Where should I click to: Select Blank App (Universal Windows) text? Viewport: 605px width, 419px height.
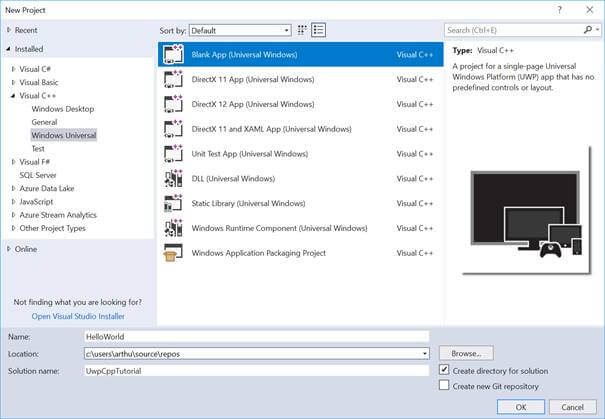coord(244,54)
